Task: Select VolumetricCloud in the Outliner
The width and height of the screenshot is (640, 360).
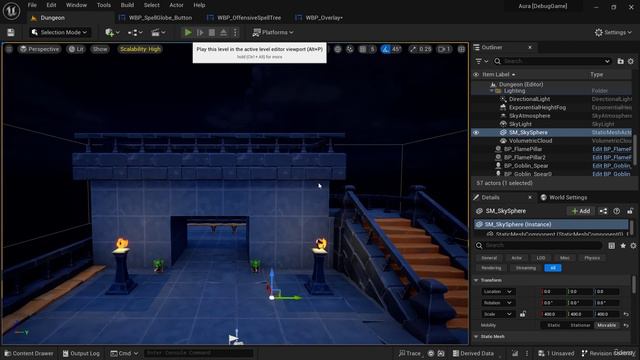Action: pos(530,140)
